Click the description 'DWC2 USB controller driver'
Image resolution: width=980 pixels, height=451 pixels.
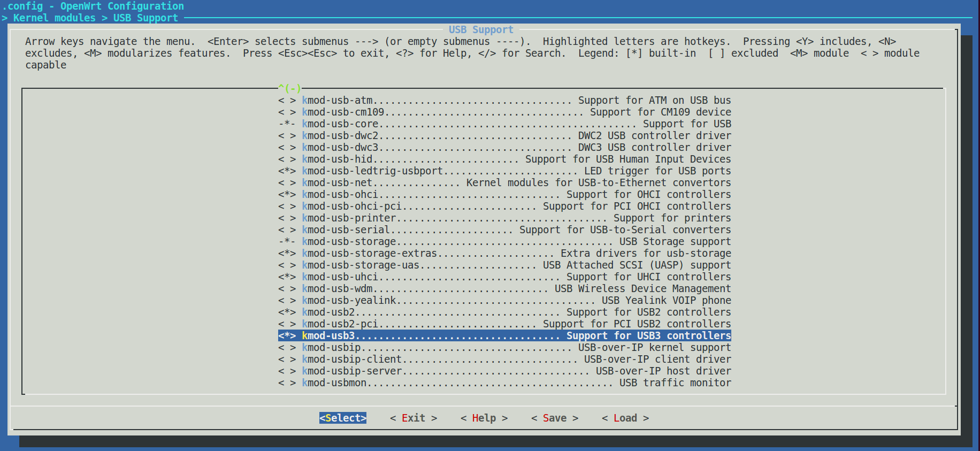[x=655, y=136]
